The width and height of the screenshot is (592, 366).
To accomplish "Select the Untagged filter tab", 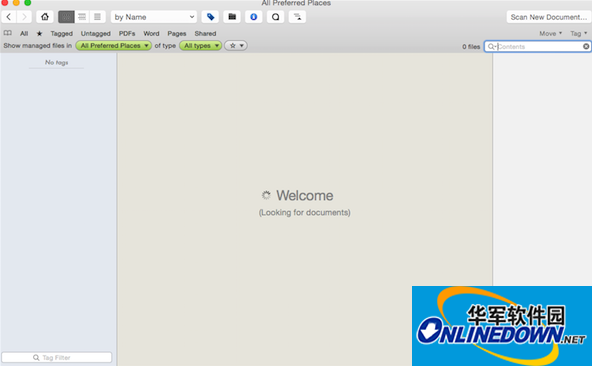I will 96,34.
